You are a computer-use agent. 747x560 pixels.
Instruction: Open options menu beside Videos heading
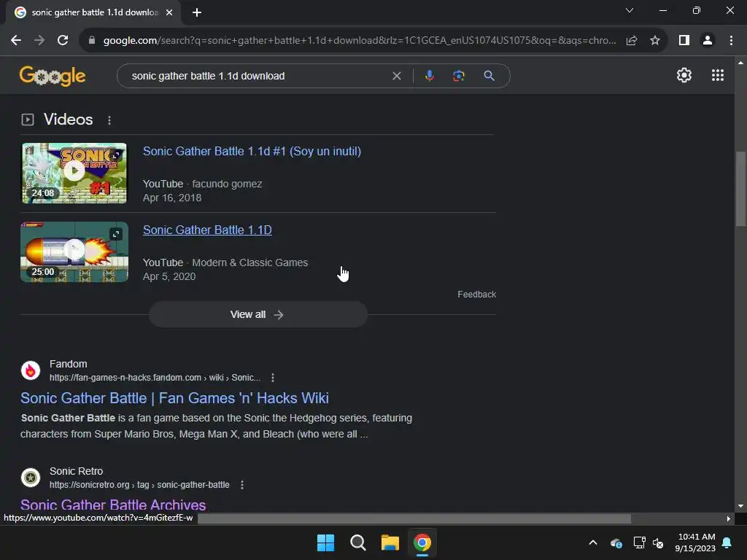(109, 120)
